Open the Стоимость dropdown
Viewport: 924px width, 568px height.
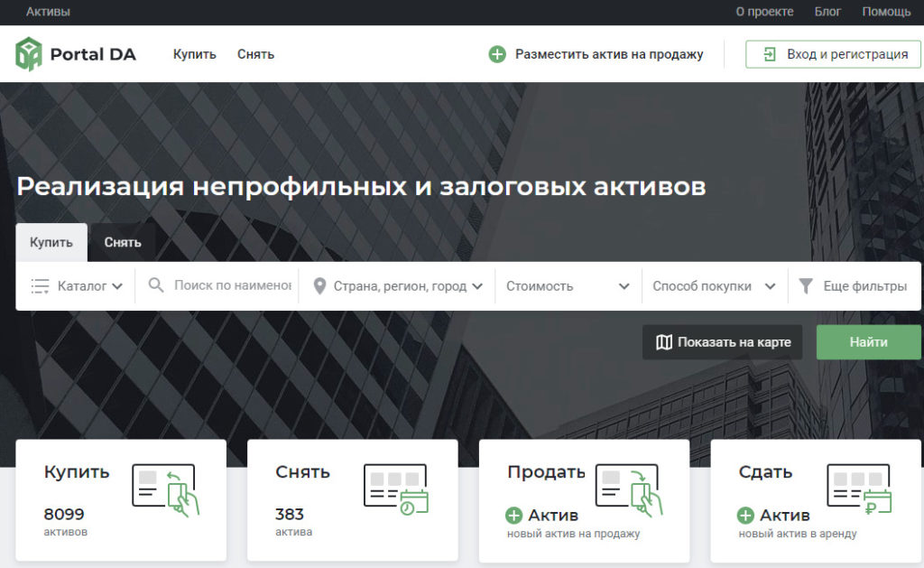[568, 286]
